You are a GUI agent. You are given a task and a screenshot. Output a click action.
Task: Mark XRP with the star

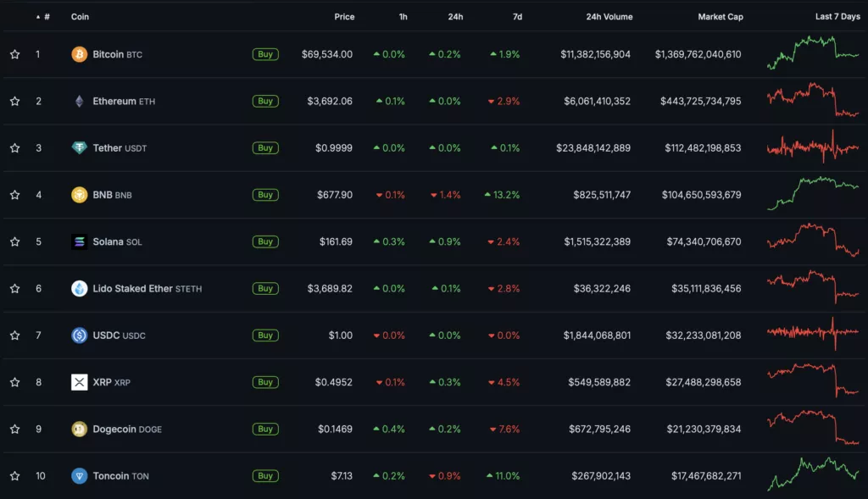pyautogui.click(x=15, y=382)
